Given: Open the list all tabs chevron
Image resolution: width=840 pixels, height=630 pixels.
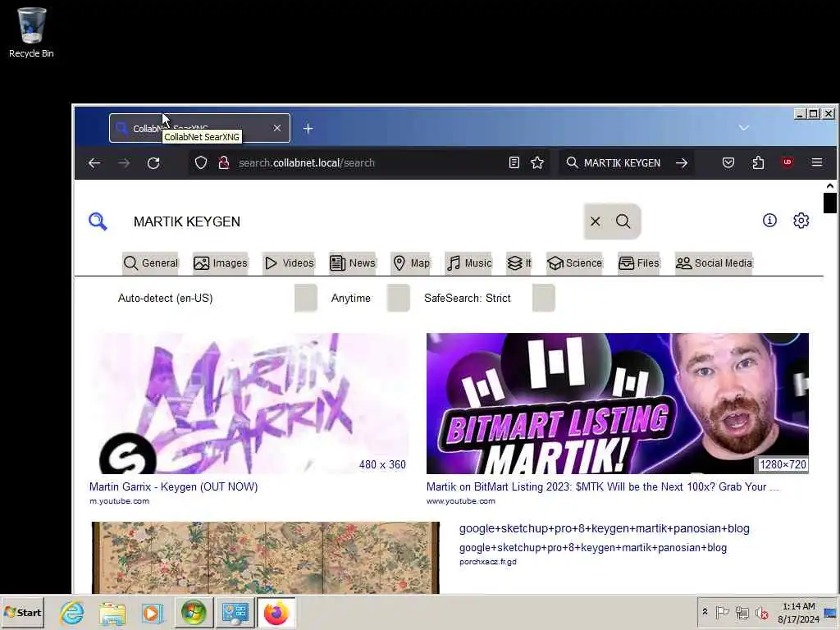Looking at the screenshot, I should pos(743,128).
